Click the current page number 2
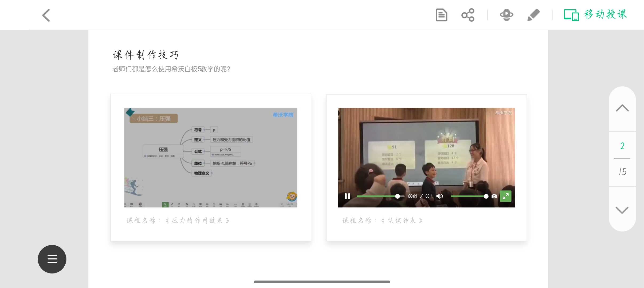The width and height of the screenshot is (644, 288). pyautogui.click(x=622, y=146)
